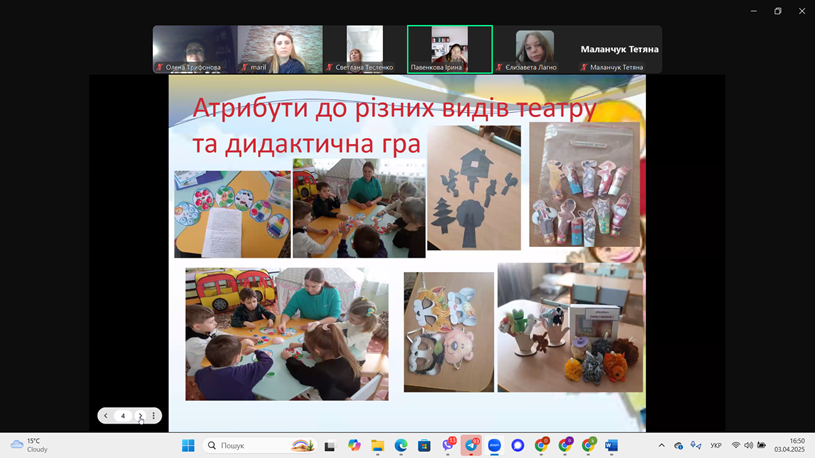Click the shared slide title 'Атрибути до різних видів театру'
815x458 pixels.
(394, 108)
